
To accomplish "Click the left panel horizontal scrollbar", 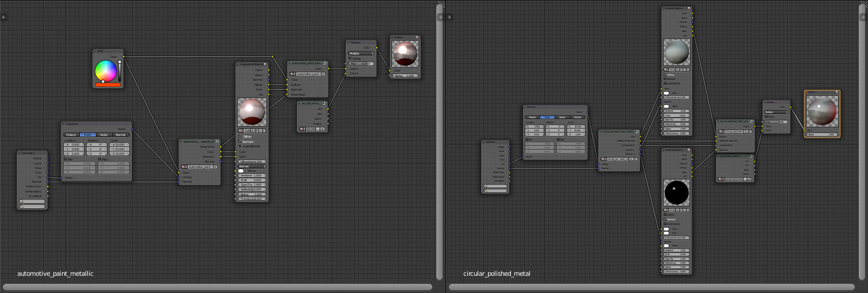I will 217,287.
